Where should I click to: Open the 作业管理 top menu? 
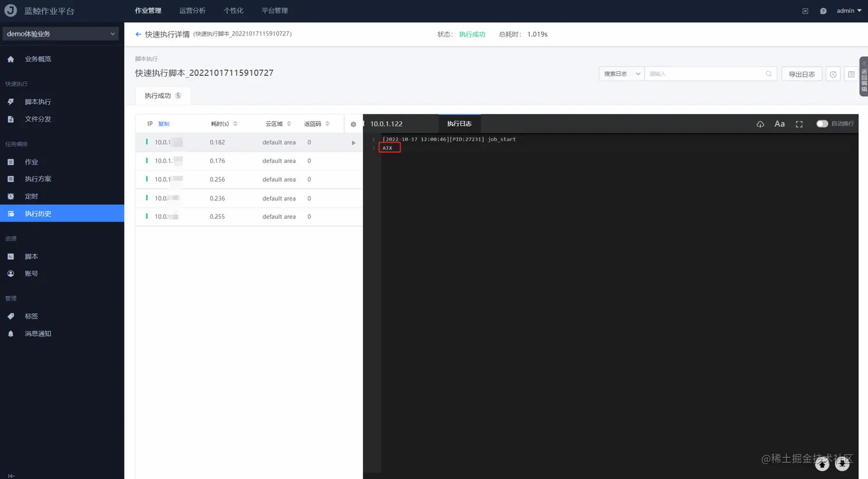(148, 11)
